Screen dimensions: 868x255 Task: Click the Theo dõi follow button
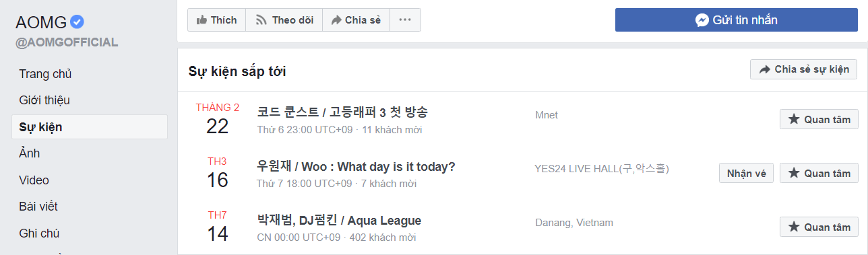tap(284, 20)
